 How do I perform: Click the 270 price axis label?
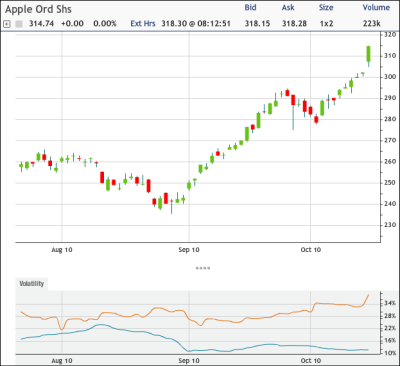pos(390,140)
